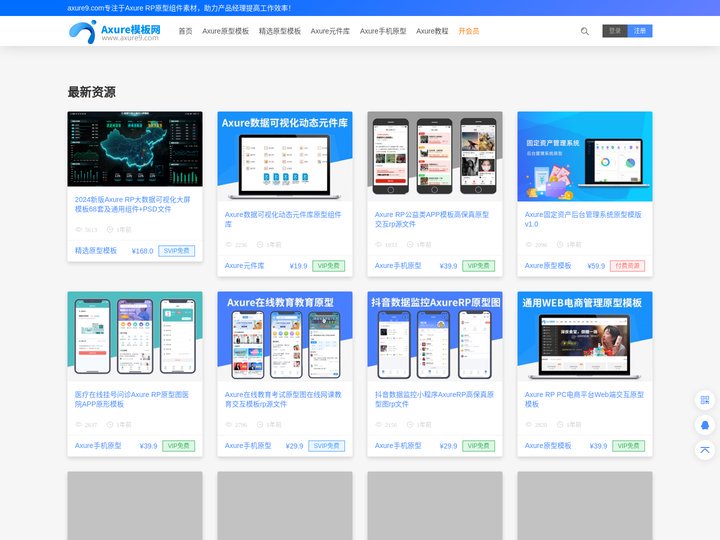Open the QR code floating button

tap(705, 400)
